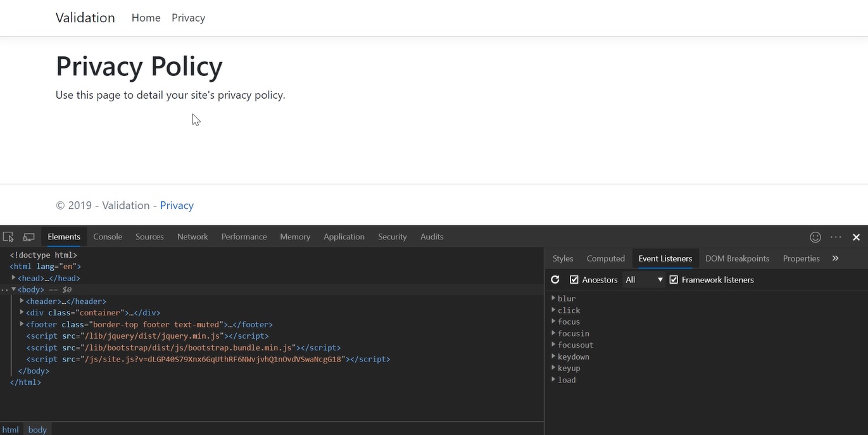Viewport: 868px width, 435px height.
Task: Click the Privacy Policy heading
Action: coord(139,66)
